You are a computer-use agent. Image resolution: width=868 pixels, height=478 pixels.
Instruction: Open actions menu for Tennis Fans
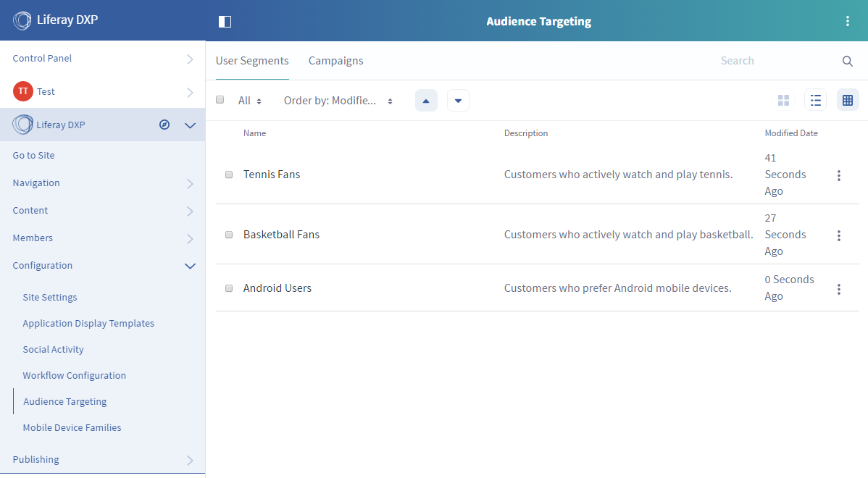point(839,175)
